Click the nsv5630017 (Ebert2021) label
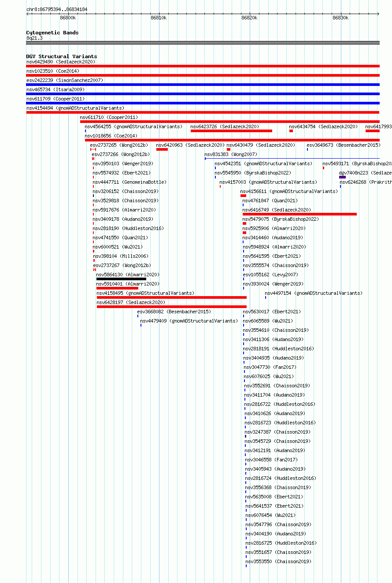Viewport: 392px width, 583px height. pyautogui.click(x=272, y=312)
